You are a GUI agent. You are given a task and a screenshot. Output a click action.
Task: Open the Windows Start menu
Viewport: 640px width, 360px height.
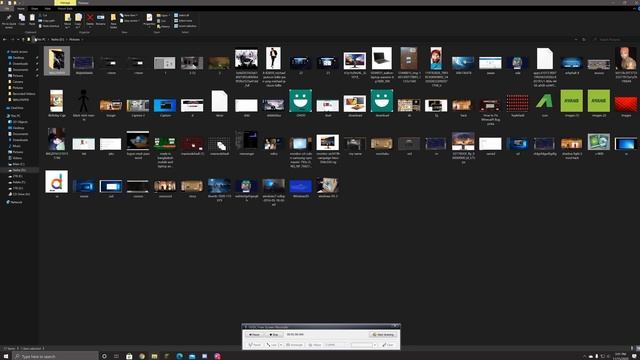[6, 356]
